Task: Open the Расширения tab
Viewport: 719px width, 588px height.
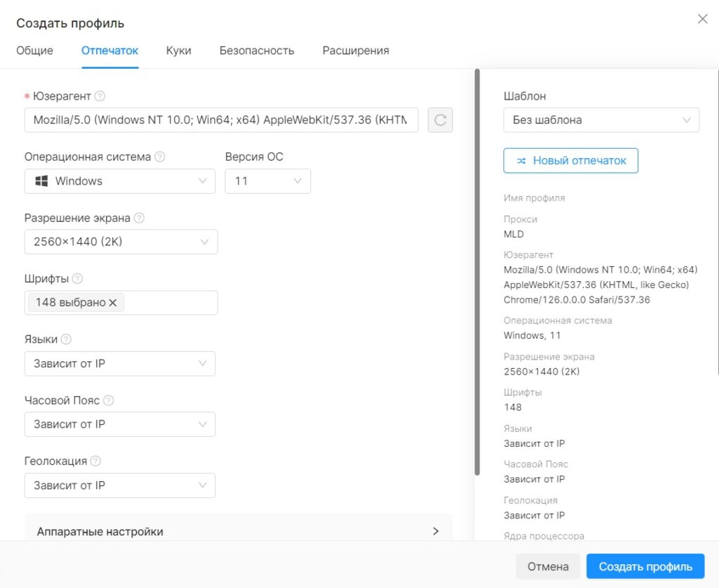Action: 356,51
